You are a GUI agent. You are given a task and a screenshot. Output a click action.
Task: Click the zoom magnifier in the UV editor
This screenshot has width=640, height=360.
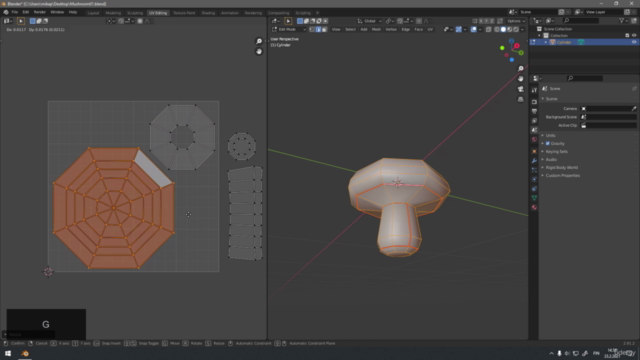(259, 41)
